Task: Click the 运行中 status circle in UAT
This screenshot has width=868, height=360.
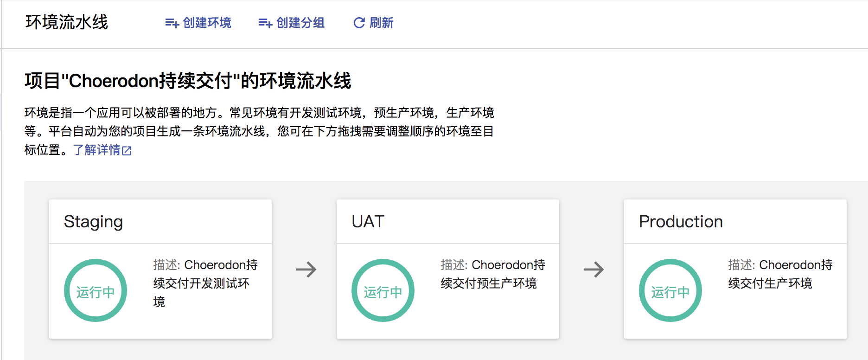Action: coord(383,290)
